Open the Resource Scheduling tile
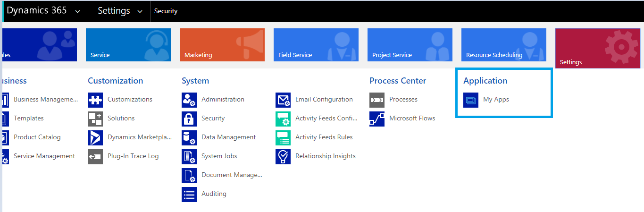Image resolution: width=644 pixels, height=212 pixels. pyautogui.click(x=504, y=45)
